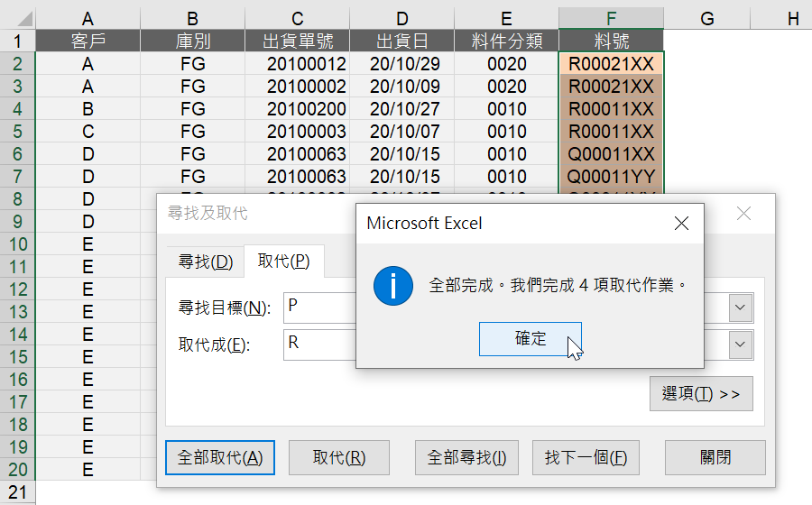Click cell F6 containing Q00011XX
The image size is (812, 505).
click(611, 153)
